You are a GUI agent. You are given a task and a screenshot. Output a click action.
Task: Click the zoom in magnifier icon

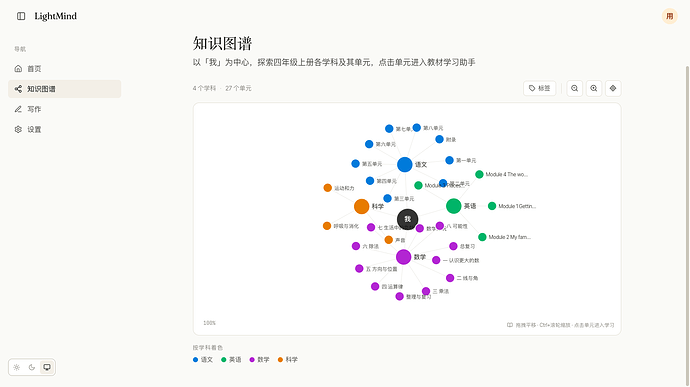[x=594, y=88]
